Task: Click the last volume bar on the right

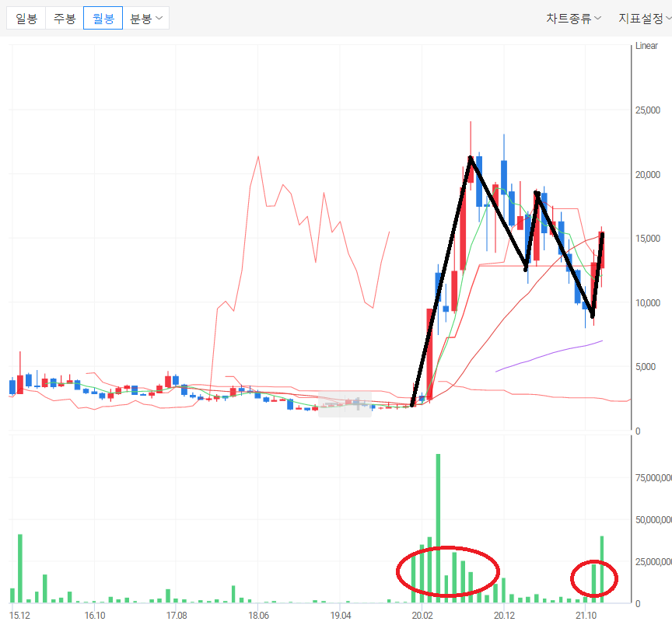Action: [x=602, y=569]
